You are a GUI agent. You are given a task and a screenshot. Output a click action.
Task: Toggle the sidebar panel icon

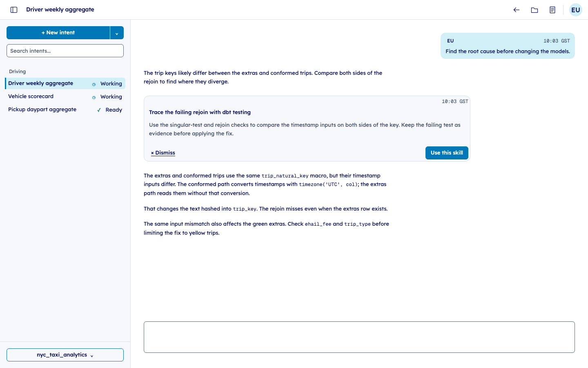tap(14, 10)
